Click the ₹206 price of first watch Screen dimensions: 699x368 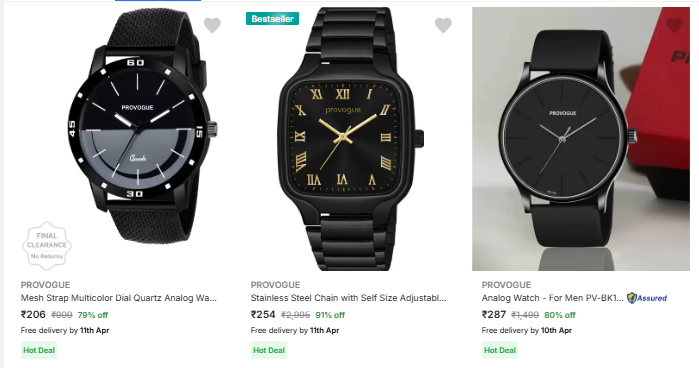tap(33, 314)
